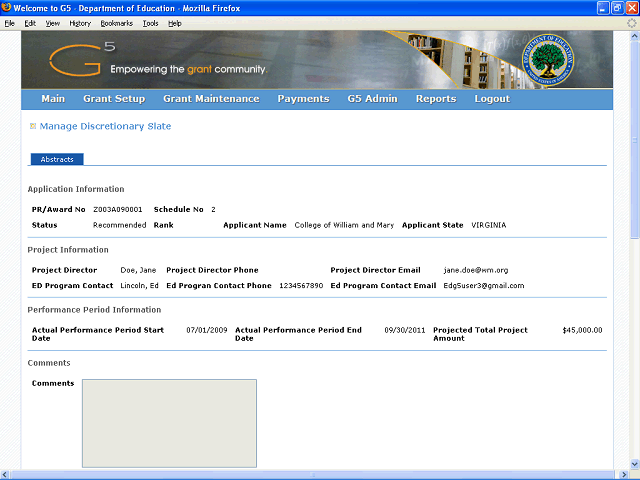640x480 pixels.
Task: Click the G5 logo in banner
Action: [x=82, y=60]
